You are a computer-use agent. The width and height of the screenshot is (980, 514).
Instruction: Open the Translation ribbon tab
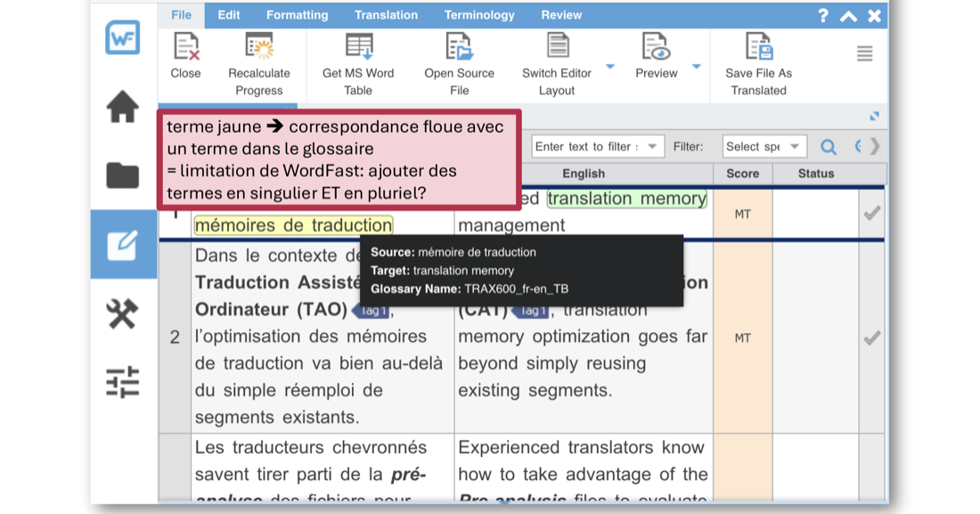click(386, 15)
